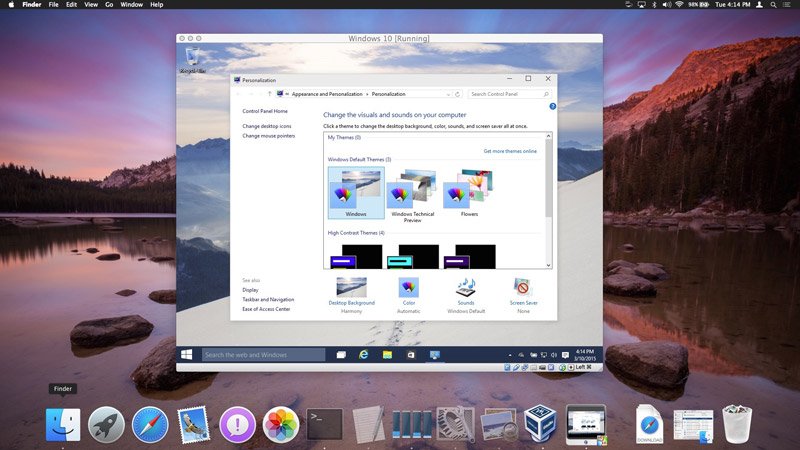Open Control Panel Home link
Screen dimensions: 800x450
click(x=265, y=111)
